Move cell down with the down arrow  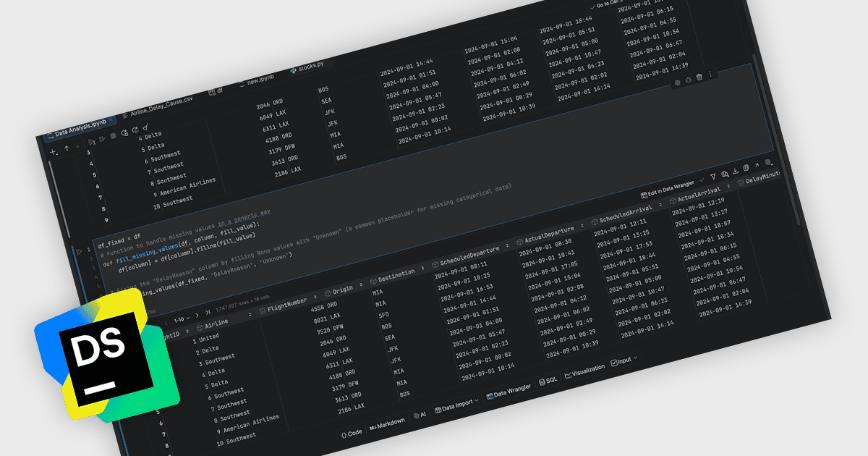tap(77, 145)
